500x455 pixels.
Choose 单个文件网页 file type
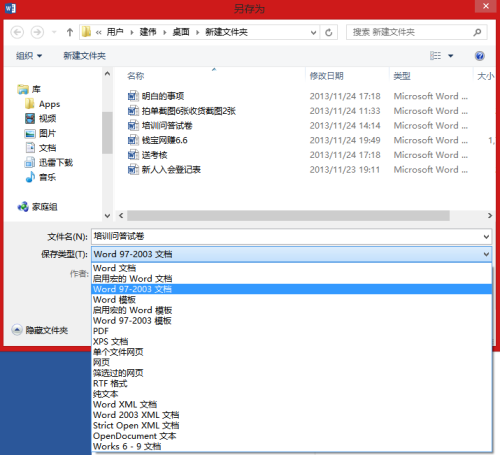point(292,352)
